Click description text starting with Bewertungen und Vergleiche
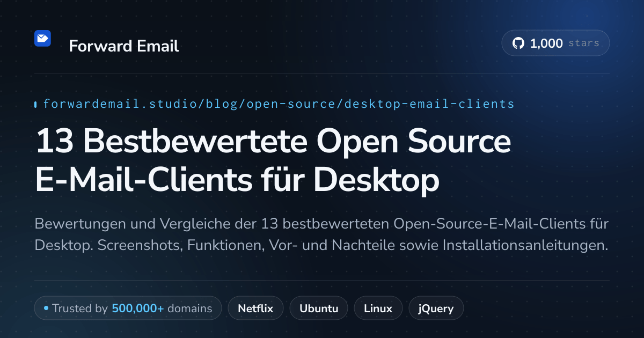The image size is (644, 338). click(321, 224)
